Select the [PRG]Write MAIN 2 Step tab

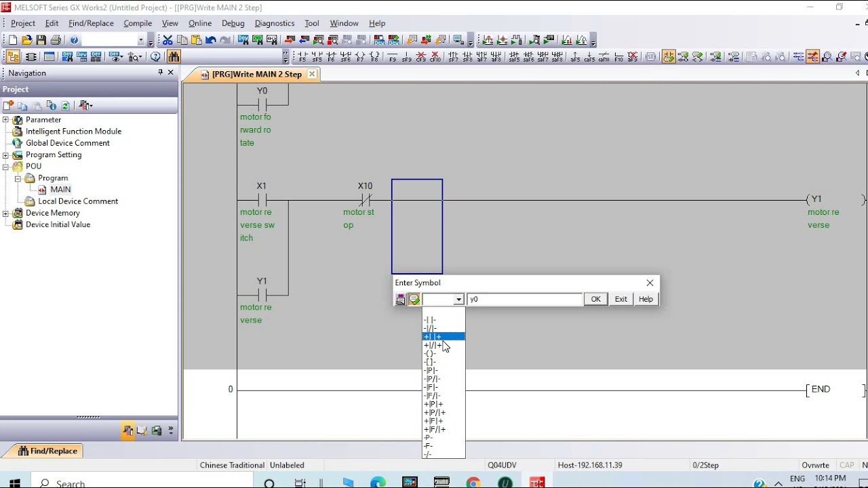pos(256,75)
